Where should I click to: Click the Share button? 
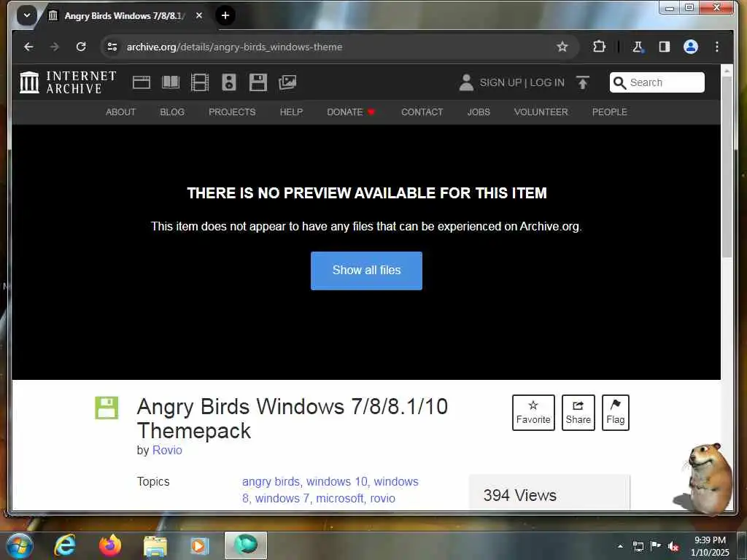point(578,413)
